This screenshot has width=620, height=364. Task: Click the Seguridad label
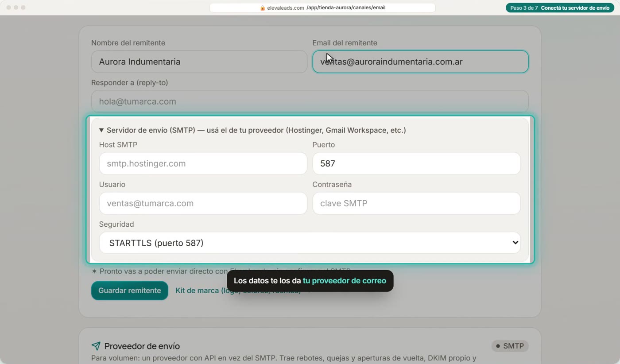(x=116, y=224)
